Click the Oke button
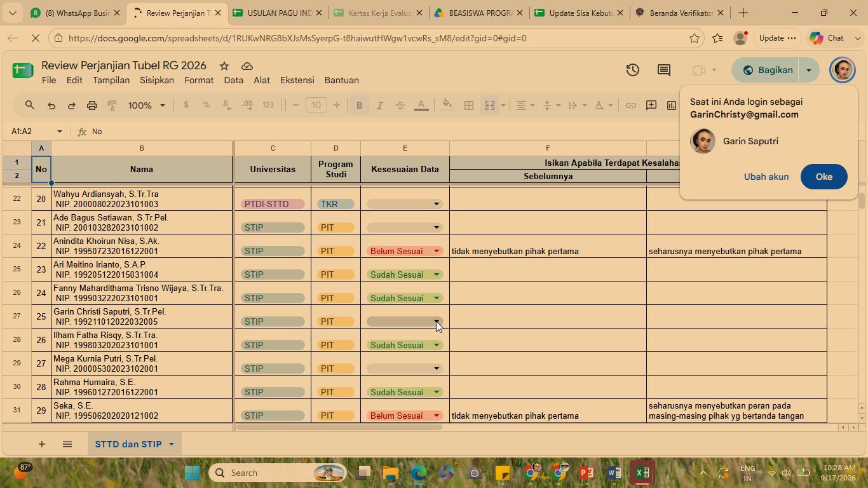The height and width of the screenshot is (488, 868). 824,177
